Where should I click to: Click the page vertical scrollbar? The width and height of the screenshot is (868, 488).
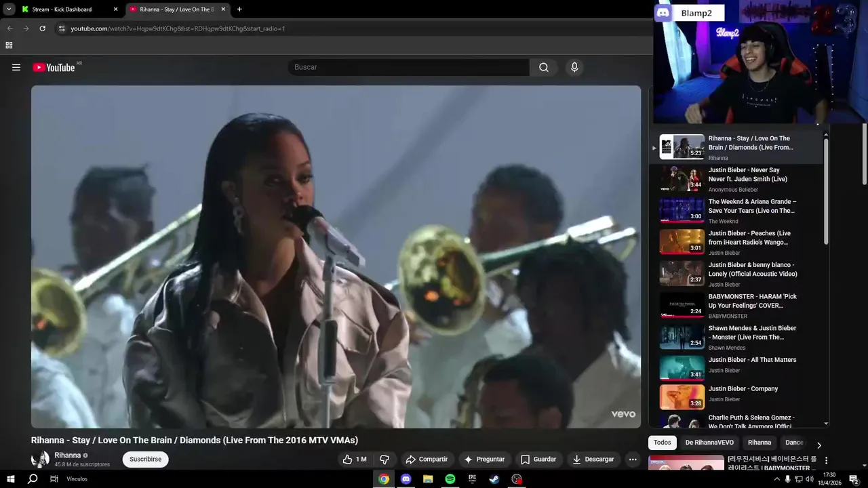coord(865,154)
